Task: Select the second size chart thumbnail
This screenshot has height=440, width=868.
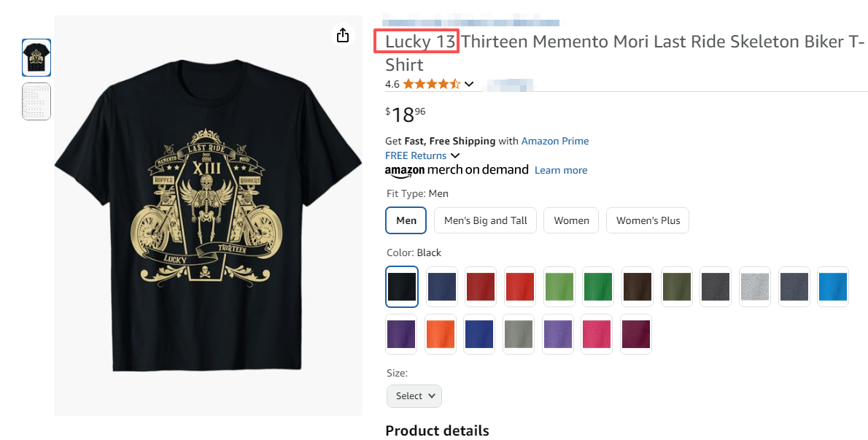Action: click(x=36, y=101)
